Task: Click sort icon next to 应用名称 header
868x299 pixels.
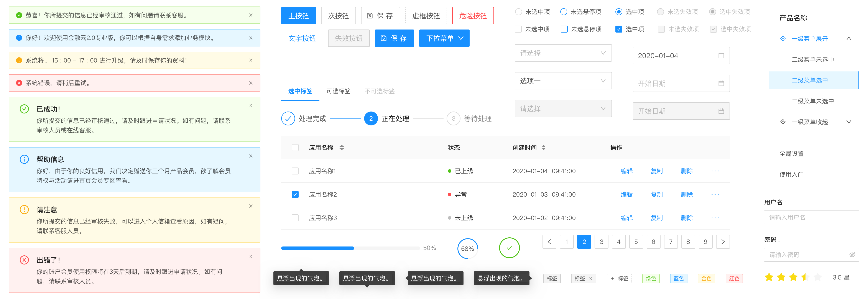Action: pos(342,148)
